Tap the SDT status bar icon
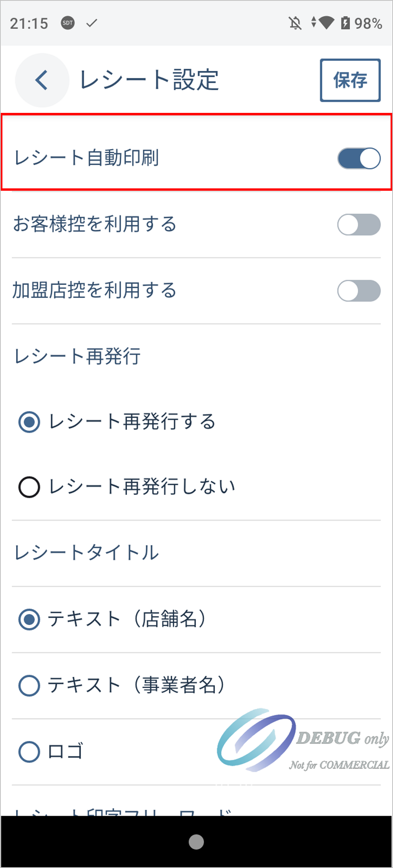 (68, 23)
